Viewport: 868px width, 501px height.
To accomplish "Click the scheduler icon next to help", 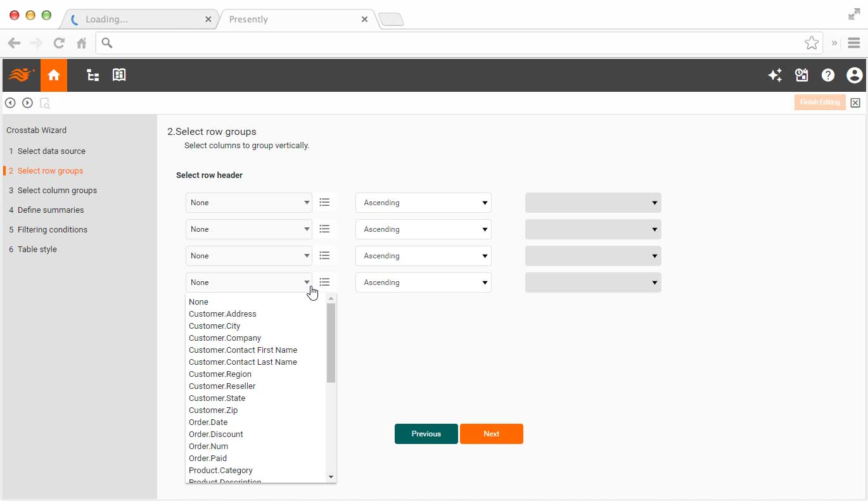I will (801, 75).
